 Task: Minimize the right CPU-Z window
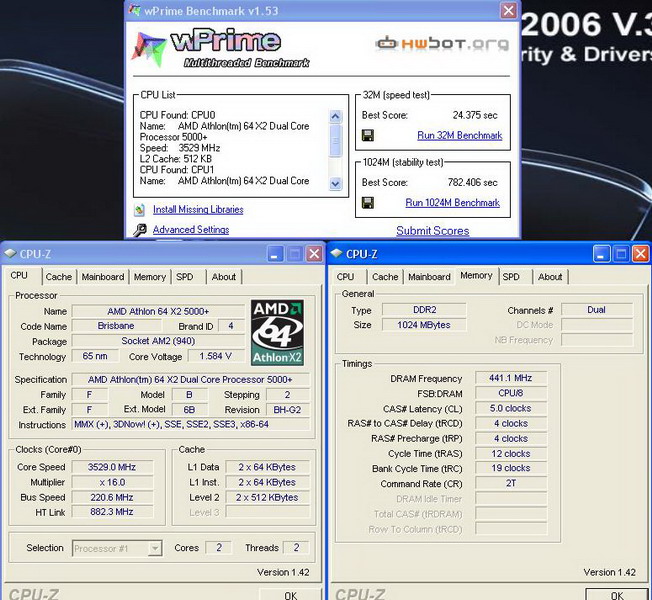[x=601, y=254]
